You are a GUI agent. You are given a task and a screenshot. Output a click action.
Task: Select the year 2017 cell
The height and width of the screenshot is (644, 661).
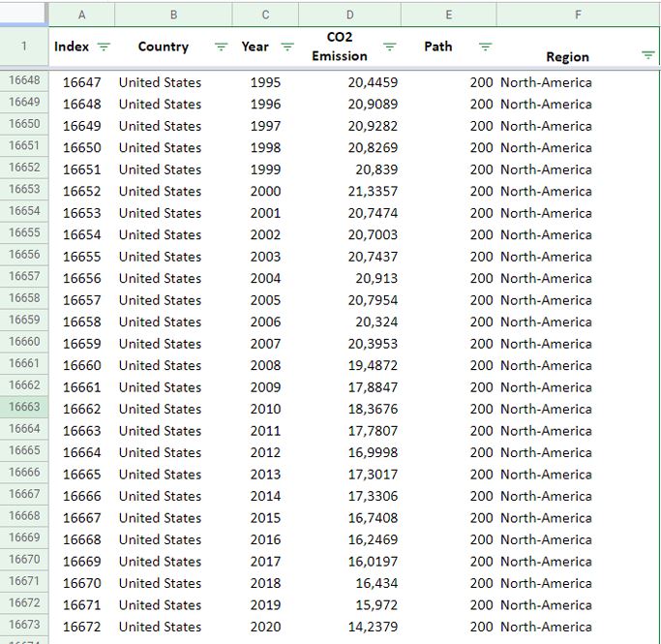[x=265, y=562]
